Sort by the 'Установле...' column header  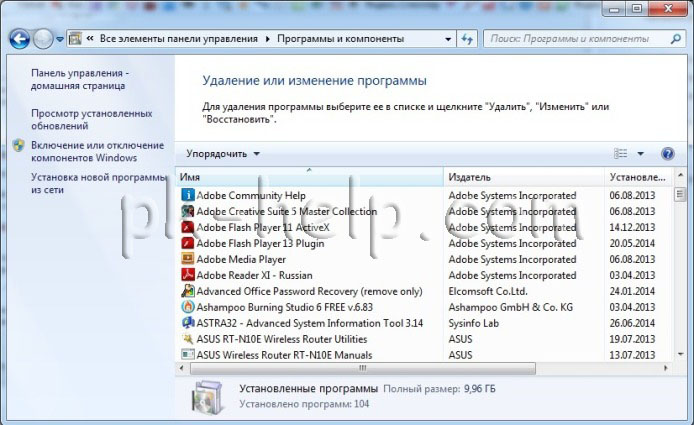tap(639, 177)
